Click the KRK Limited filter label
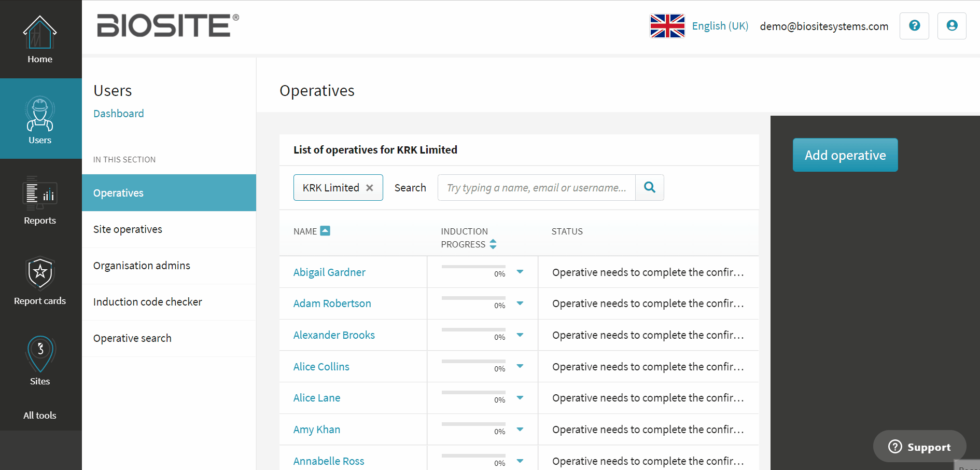 (331, 188)
